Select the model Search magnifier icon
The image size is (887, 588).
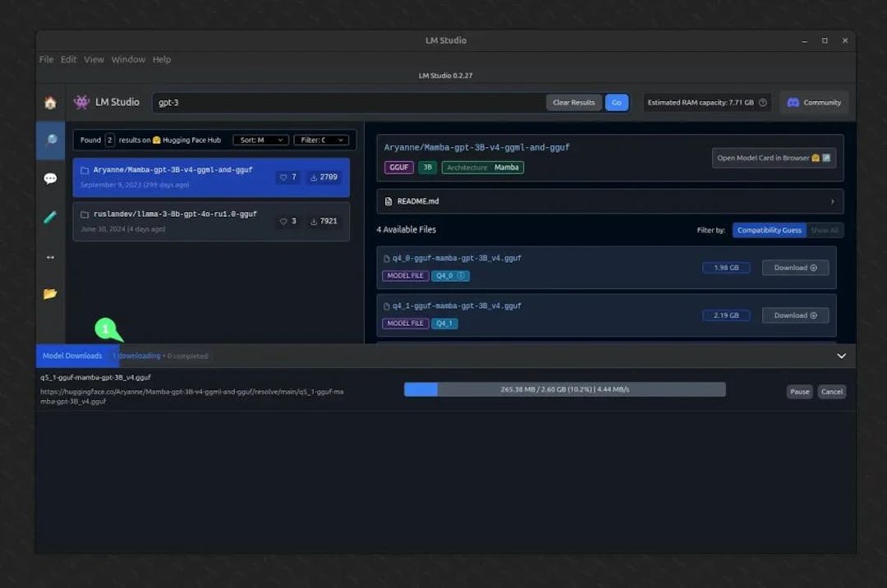coord(49,140)
